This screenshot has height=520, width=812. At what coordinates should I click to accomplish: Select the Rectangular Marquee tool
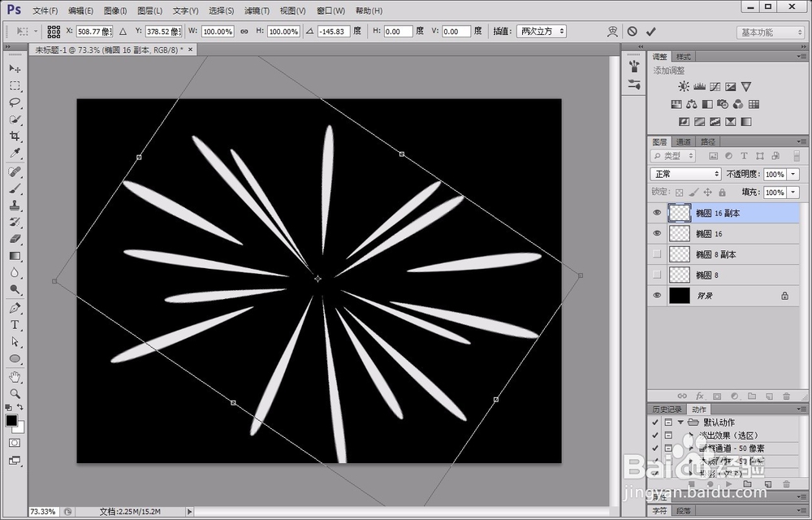(x=15, y=86)
